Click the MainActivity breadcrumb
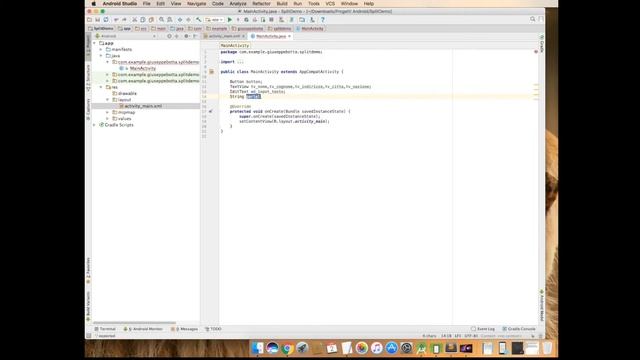 click(310, 29)
